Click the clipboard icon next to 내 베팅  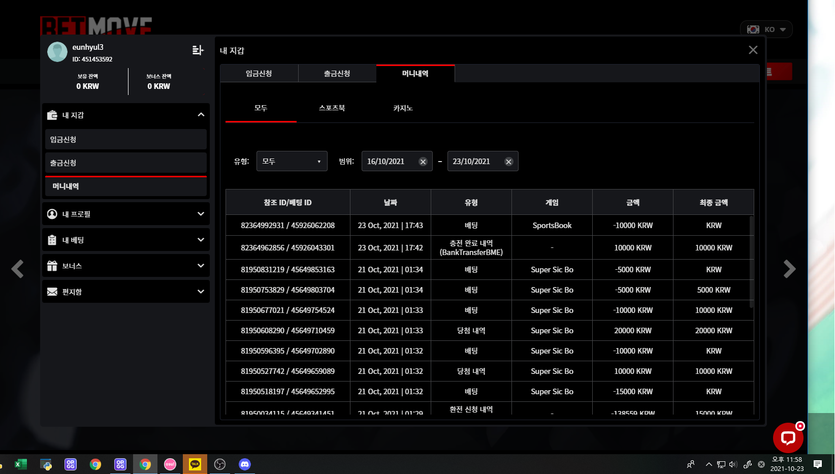[x=52, y=240]
